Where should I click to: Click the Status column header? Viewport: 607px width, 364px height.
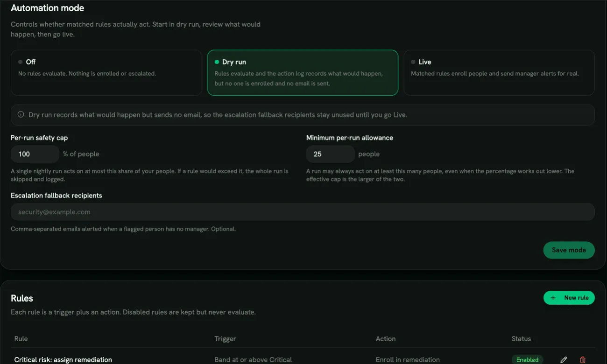pyautogui.click(x=521, y=339)
